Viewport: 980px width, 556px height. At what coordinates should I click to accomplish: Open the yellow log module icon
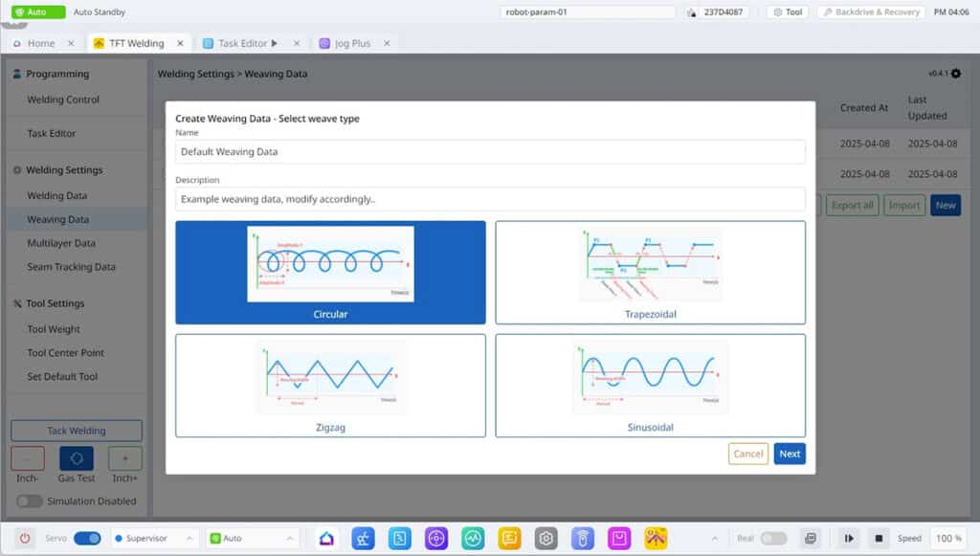509,538
